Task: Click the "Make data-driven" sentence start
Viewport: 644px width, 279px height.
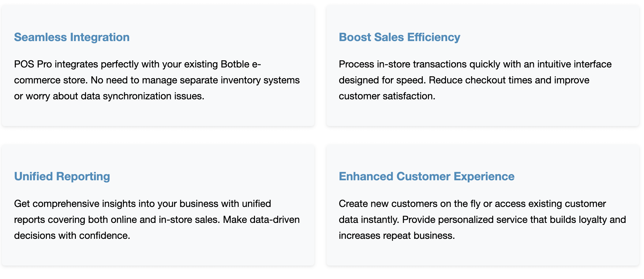Action: point(261,220)
